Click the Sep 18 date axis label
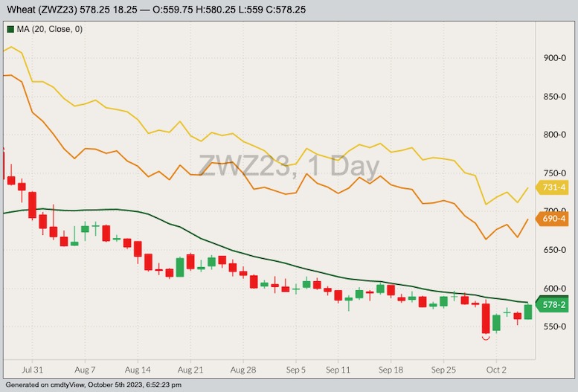The image size is (578, 392). pyautogui.click(x=391, y=370)
